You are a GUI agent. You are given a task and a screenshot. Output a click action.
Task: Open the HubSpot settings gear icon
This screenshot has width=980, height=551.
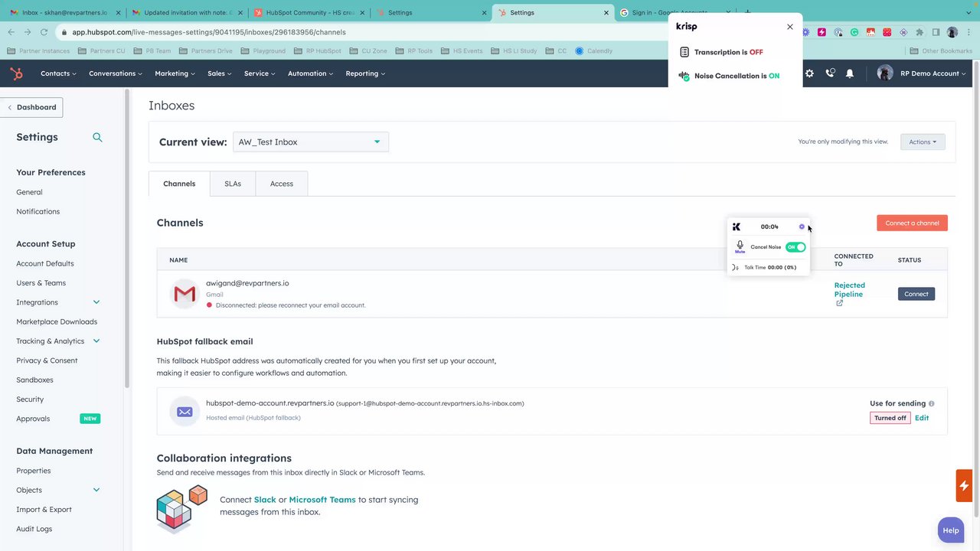click(x=809, y=73)
